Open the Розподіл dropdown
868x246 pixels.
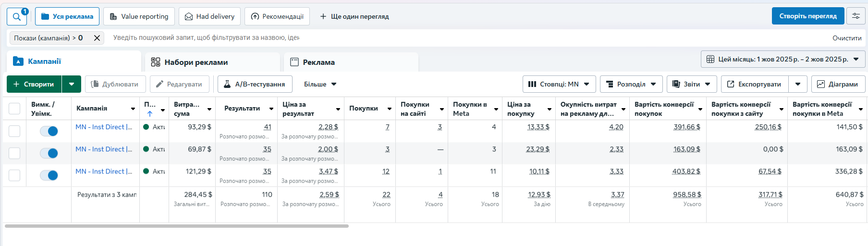(x=631, y=84)
